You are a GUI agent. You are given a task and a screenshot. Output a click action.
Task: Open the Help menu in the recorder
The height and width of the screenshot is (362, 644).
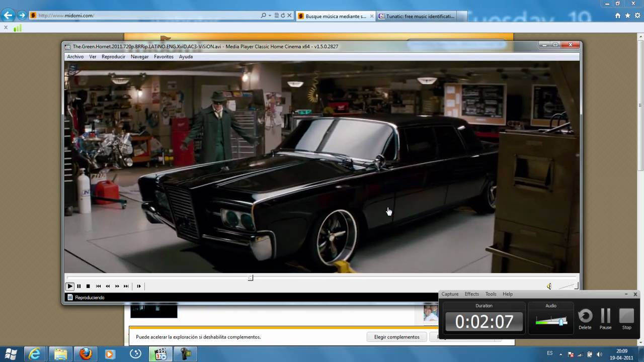point(508,294)
